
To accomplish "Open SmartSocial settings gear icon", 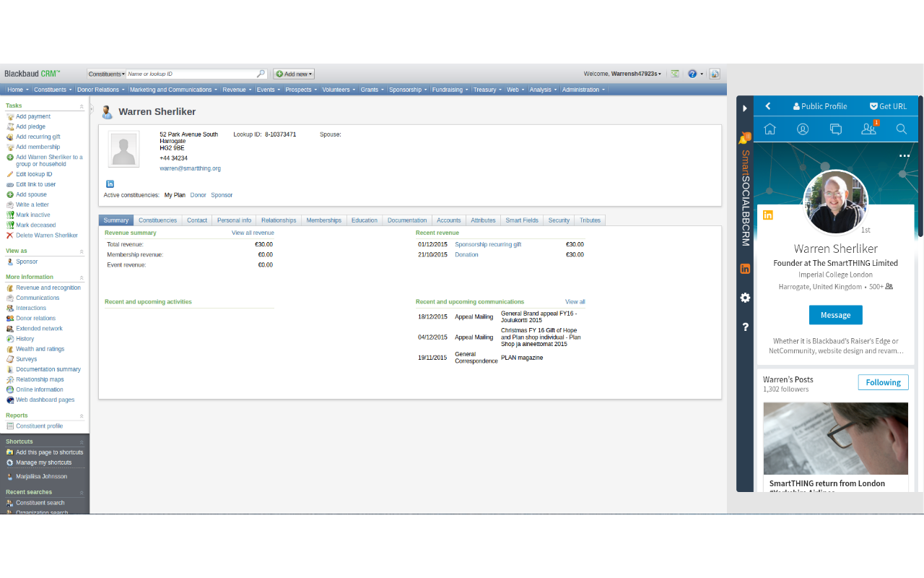I will (x=745, y=298).
